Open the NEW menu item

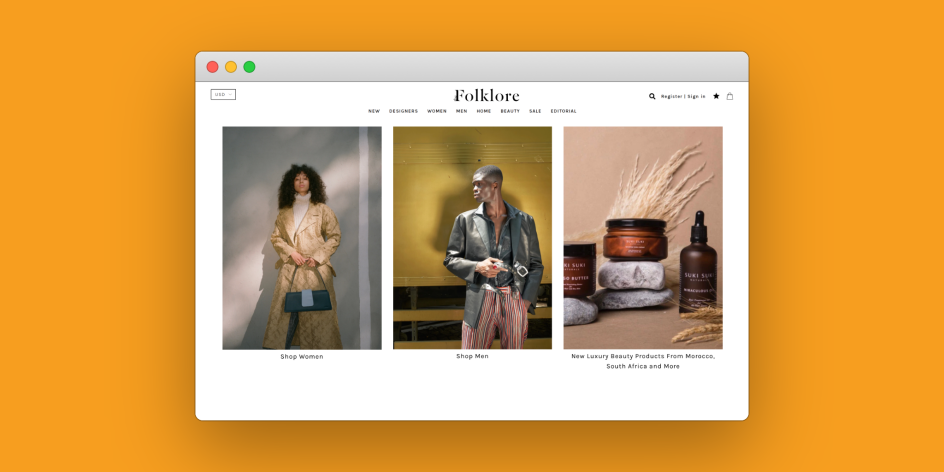[374, 111]
